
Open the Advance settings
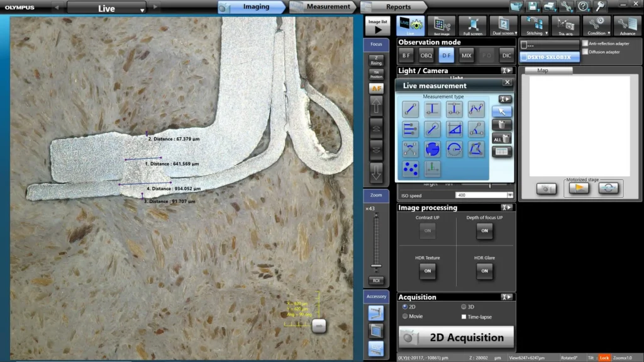pyautogui.click(x=627, y=26)
